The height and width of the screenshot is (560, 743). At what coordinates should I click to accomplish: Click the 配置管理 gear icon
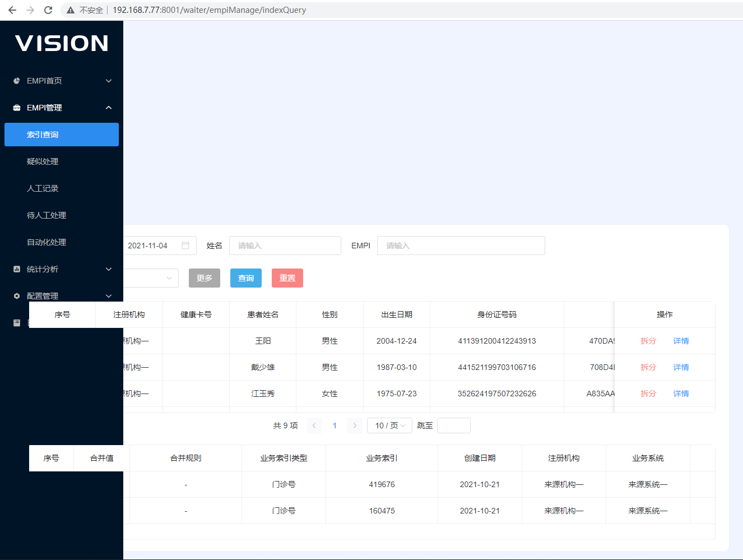pos(17,296)
